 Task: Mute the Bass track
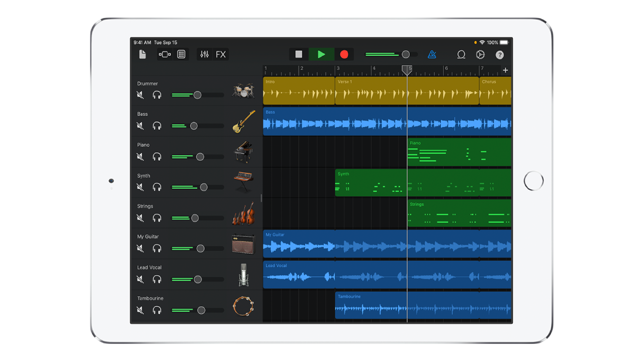coord(140,126)
